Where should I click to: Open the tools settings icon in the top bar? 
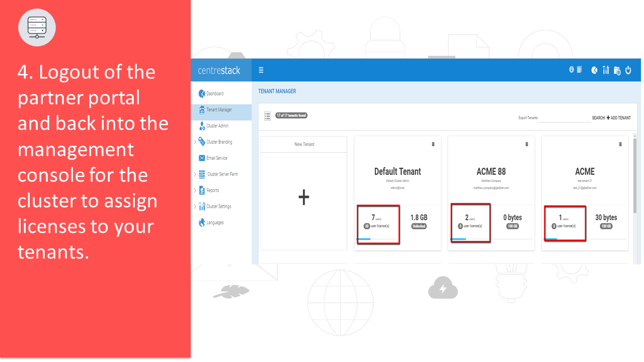(606, 70)
